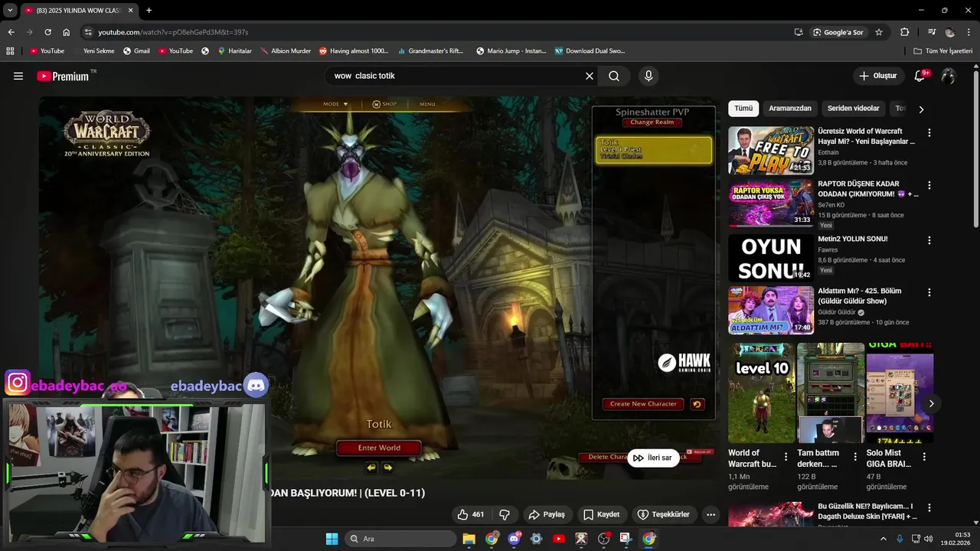Screen dimensions: 980x551
Task: Go to YouTube Premium home logo
Action: [63, 76]
